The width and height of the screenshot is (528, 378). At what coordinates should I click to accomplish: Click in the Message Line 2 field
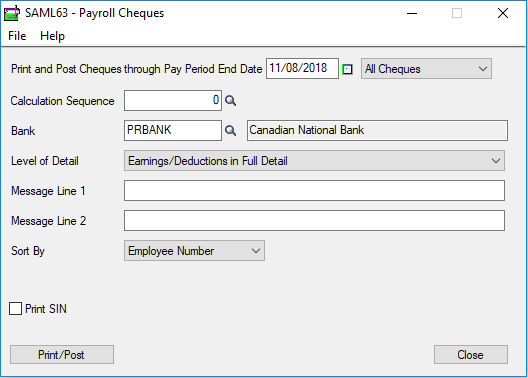[x=314, y=220]
